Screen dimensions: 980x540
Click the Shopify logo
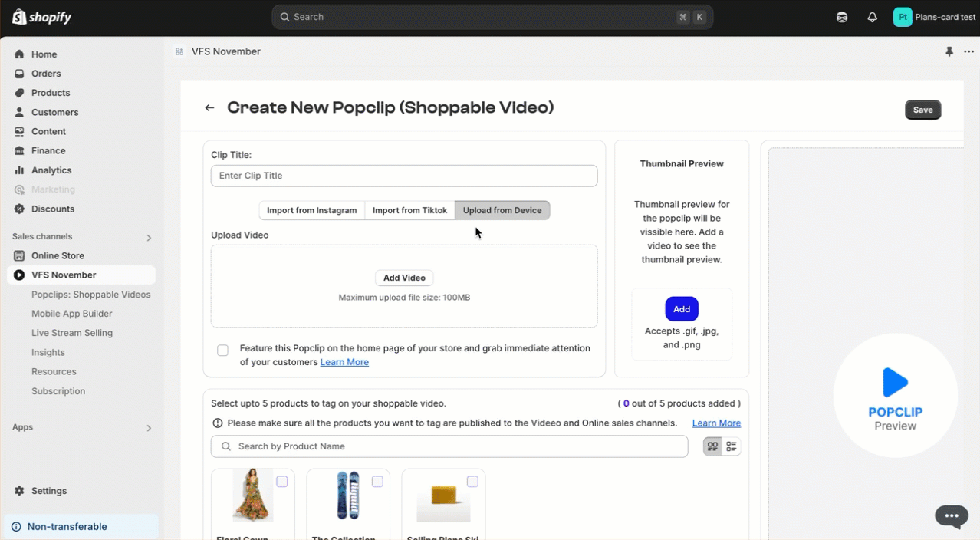[x=42, y=17]
